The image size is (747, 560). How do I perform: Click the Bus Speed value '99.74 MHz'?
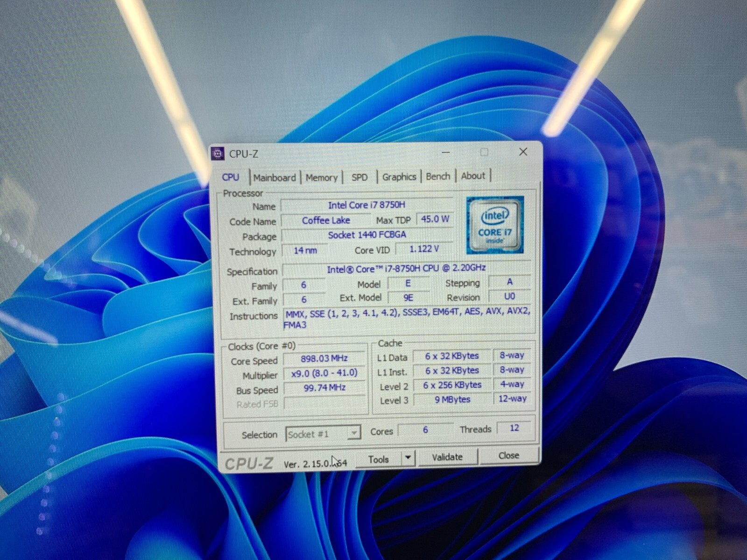324,388
